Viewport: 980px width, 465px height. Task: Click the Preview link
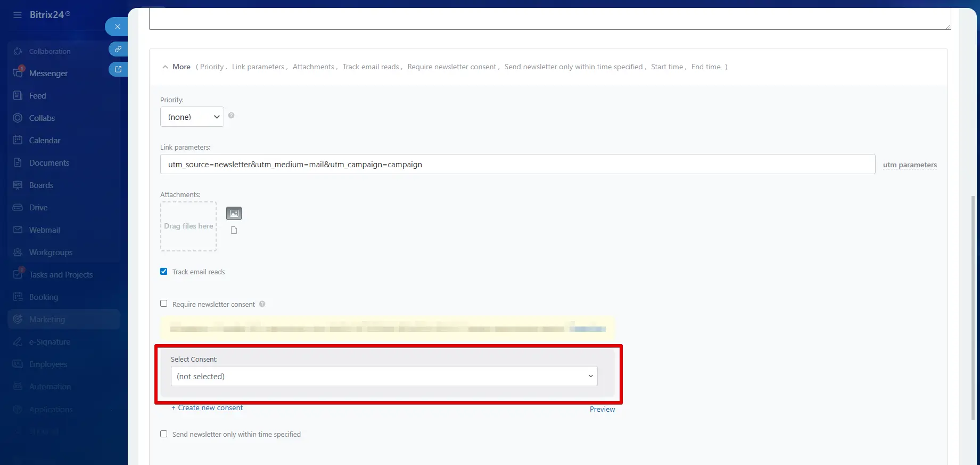pyautogui.click(x=602, y=409)
